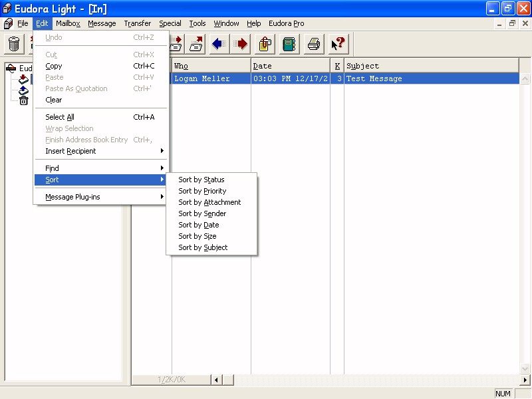
Task: Expand the Find submenu
Action: pyautogui.click(x=101, y=168)
